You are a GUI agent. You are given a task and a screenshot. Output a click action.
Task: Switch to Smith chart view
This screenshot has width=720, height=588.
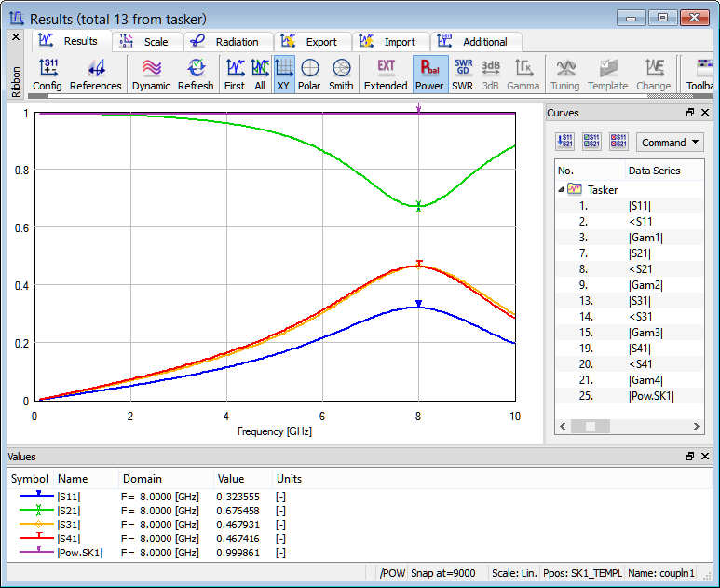[x=341, y=75]
